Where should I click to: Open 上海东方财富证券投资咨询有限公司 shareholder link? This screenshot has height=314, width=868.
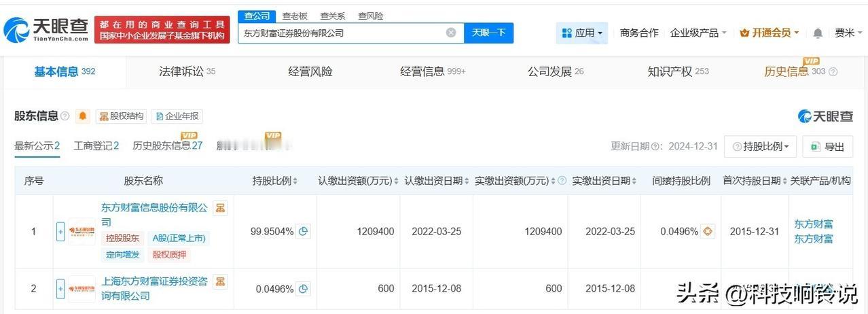click(154, 288)
